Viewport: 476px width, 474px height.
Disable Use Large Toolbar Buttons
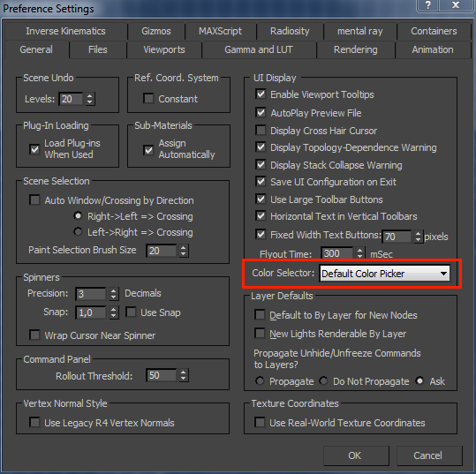point(261,199)
